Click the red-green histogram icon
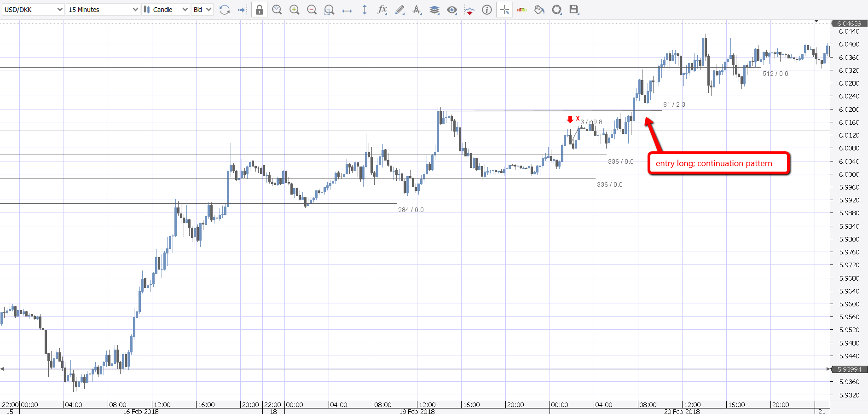This screenshot has height=414, width=868. point(521,10)
